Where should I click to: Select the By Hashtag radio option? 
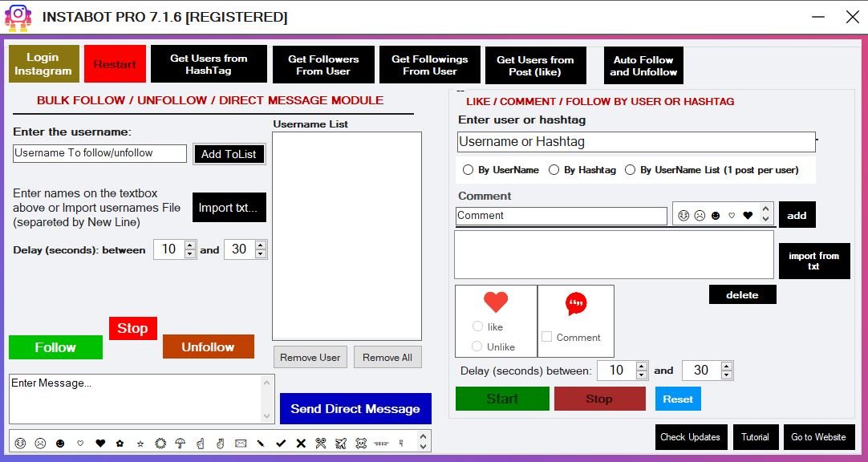(x=554, y=170)
